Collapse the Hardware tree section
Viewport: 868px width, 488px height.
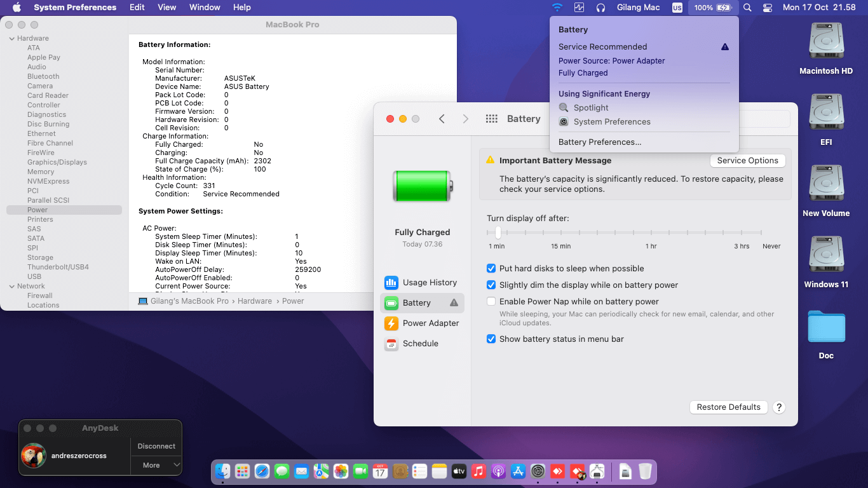[11, 39]
